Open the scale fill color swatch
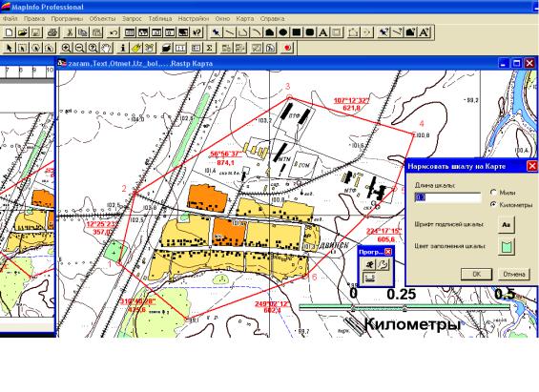 (507, 247)
